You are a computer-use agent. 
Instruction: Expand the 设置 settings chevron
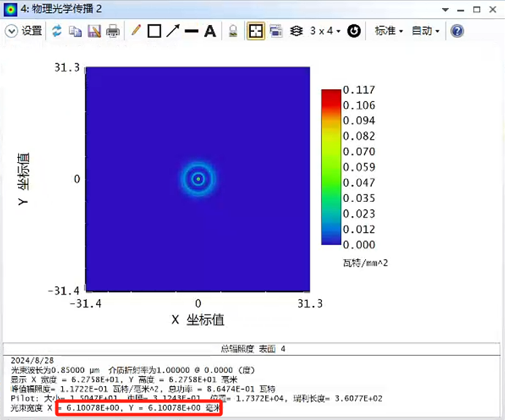(x=11, y=31)
